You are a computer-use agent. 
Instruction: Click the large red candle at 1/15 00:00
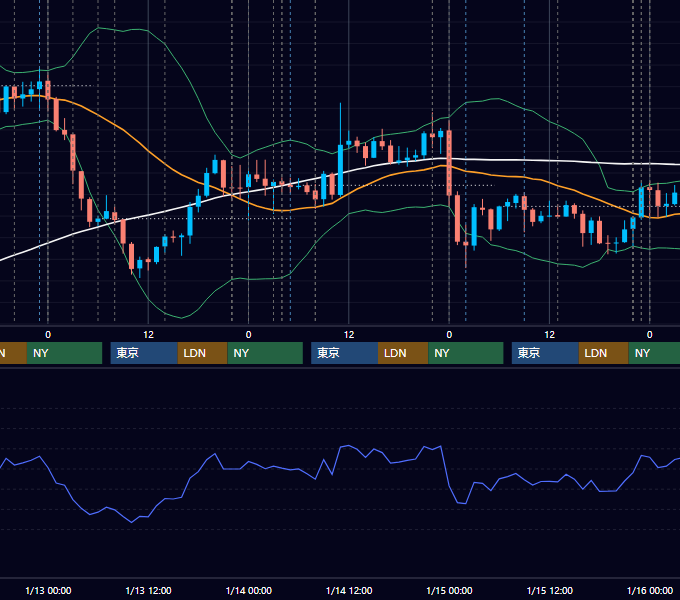[449, 163]
